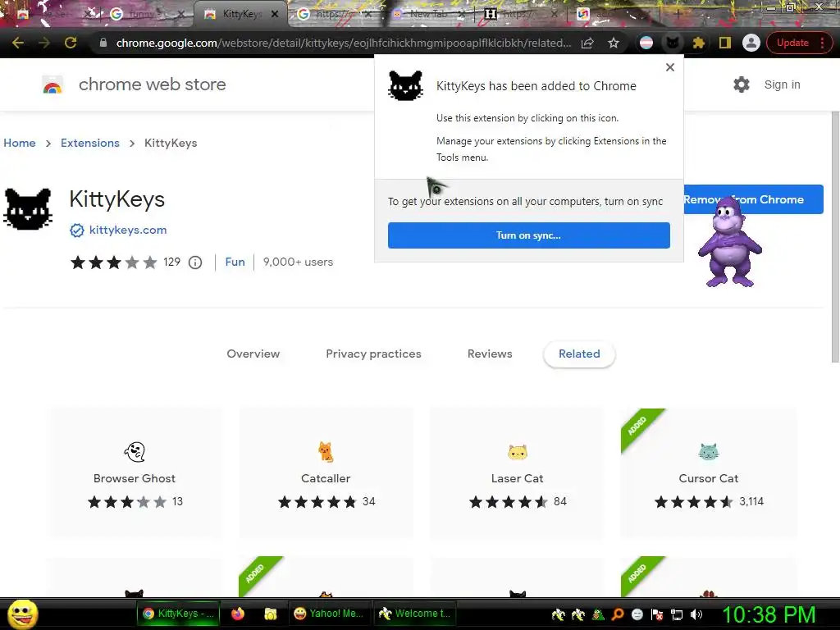The height and width of the screenshot is (630, 840).
Task: Go to Extensions breadcrumb link
Action: (x=90, y=143)
